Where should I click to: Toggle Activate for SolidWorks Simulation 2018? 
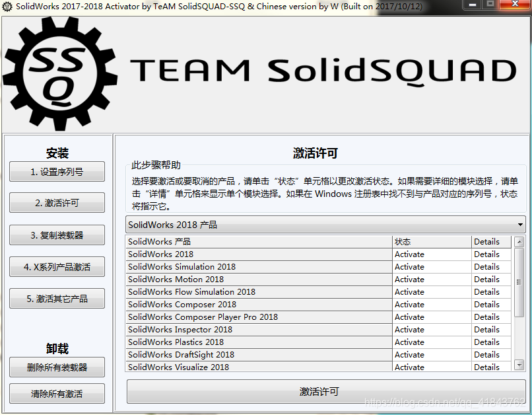pos(432,267)
